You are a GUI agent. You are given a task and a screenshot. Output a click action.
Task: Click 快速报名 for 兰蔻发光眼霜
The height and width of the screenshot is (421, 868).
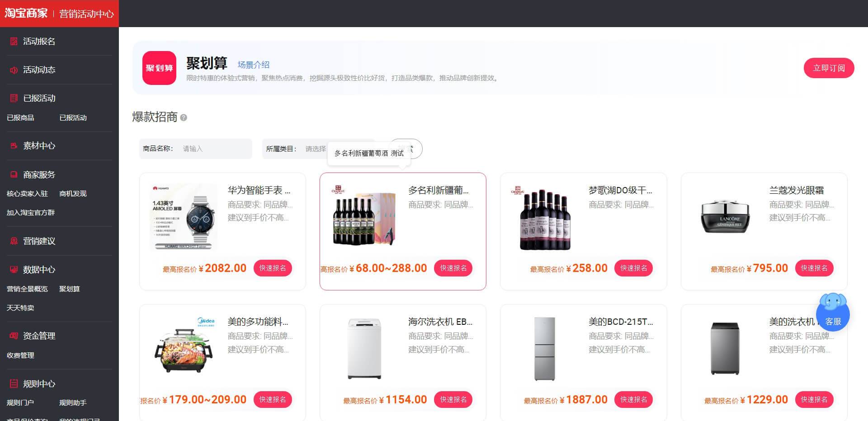(x=814, y=268)
